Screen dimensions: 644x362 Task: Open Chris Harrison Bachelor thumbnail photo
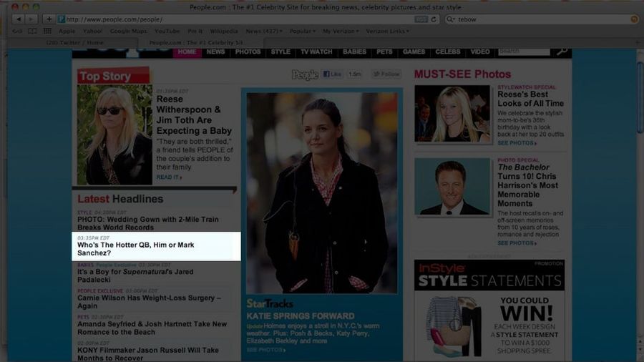[452, 186]
